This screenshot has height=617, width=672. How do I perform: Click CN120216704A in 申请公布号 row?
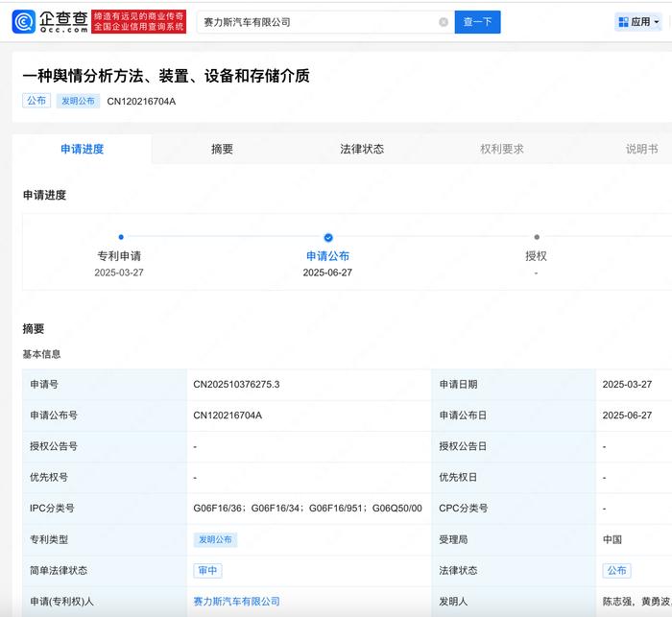coord(228,415)
